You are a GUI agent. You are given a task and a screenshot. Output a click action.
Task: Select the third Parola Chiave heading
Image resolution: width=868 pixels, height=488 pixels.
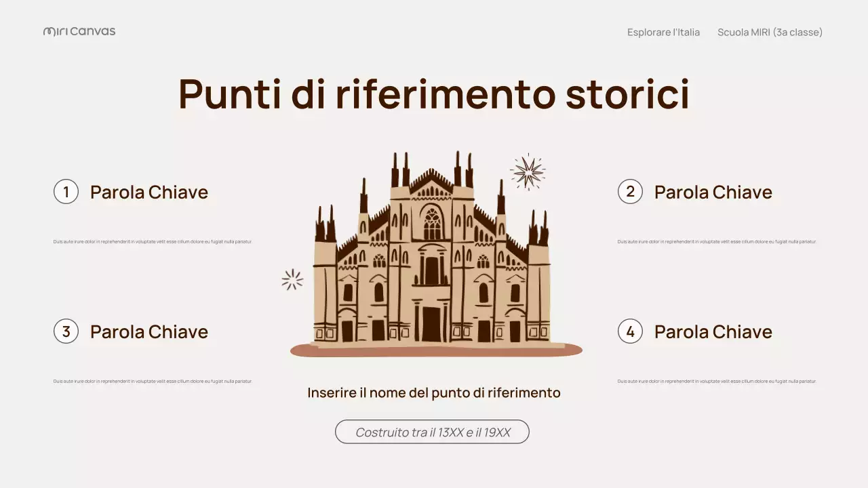tap(149, 331)
